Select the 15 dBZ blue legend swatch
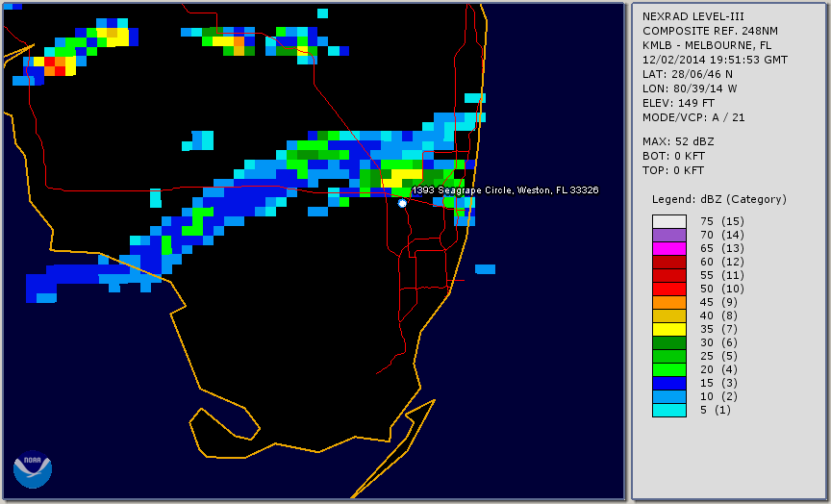Viewport: 831px width, 504px height. pos(669,383)
